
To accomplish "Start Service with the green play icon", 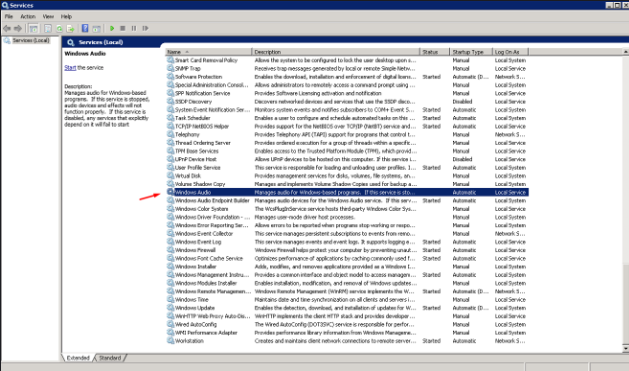I will (112, 28).
